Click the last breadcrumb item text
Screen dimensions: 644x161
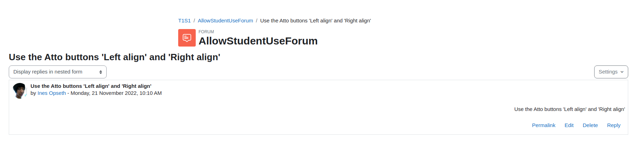(x=316, y=21)
